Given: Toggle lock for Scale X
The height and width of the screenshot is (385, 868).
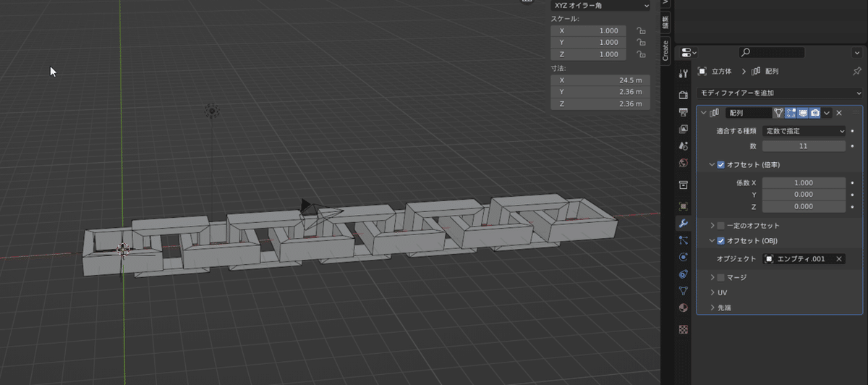Looking at the screenshot, I should tap(641, 30).
